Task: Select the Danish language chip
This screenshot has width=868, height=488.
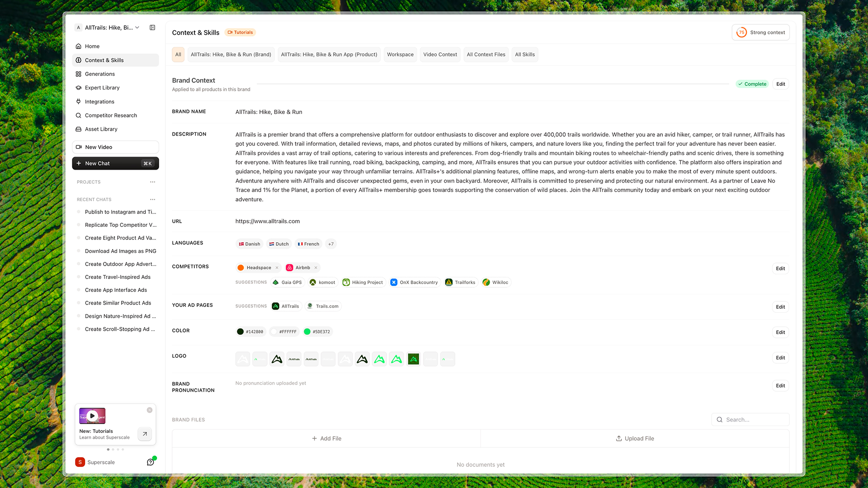Action: tap(250, 244)
